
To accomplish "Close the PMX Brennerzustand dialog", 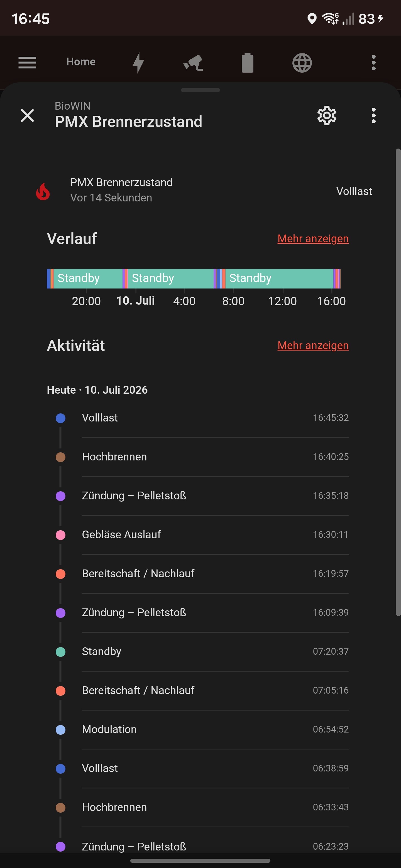I will tap(27, 115).
